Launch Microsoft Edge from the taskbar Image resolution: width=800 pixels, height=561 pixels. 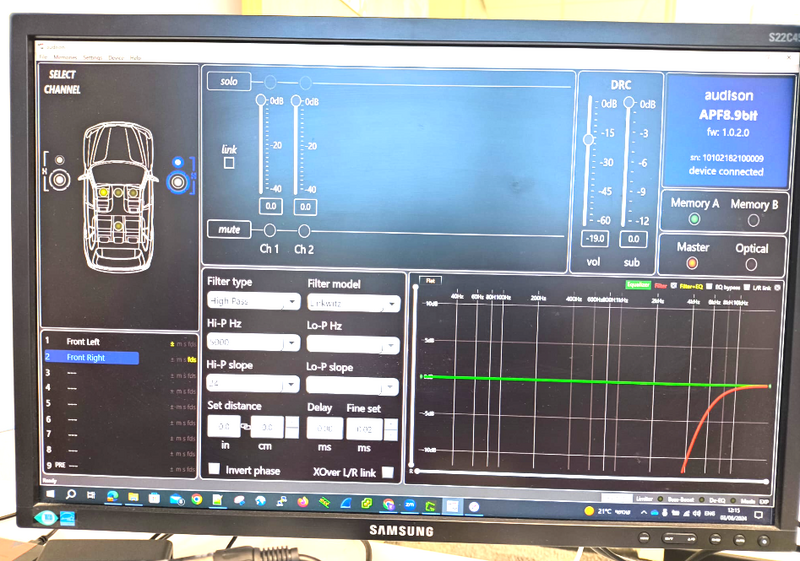tap(112, 496)
